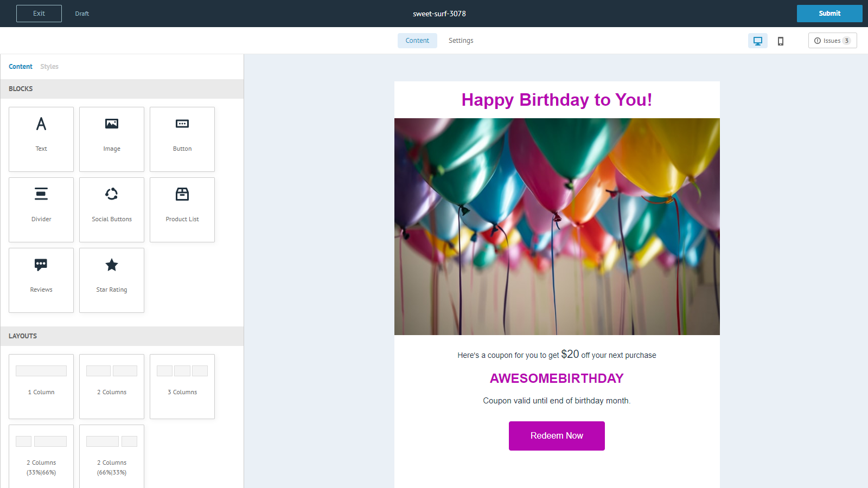Click the Submit button
Image resolution: width=868 pixels, height=488 pixels.
click(x=829, y=14)
